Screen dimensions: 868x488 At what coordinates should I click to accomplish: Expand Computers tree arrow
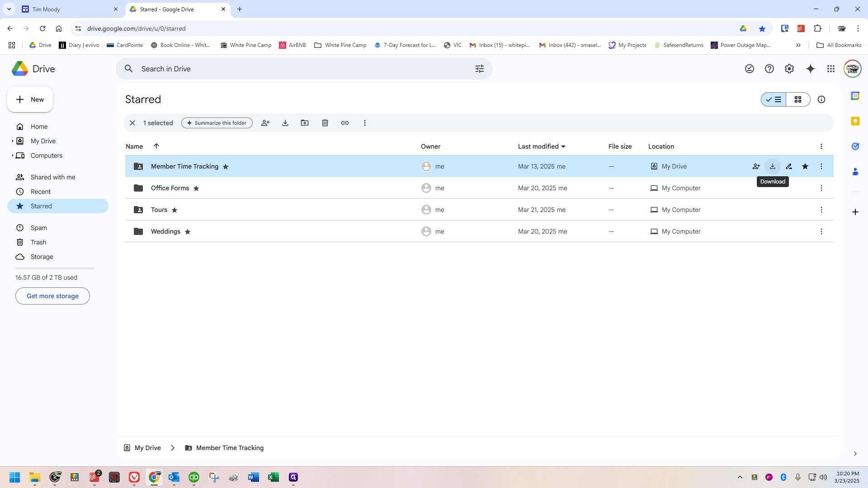[12, 155]
